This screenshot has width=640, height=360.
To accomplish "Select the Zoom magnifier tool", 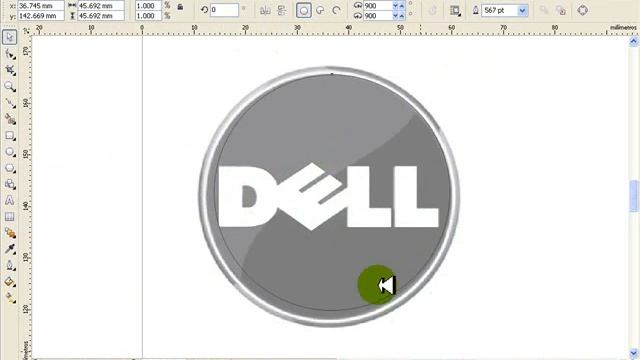I will 9,87.
